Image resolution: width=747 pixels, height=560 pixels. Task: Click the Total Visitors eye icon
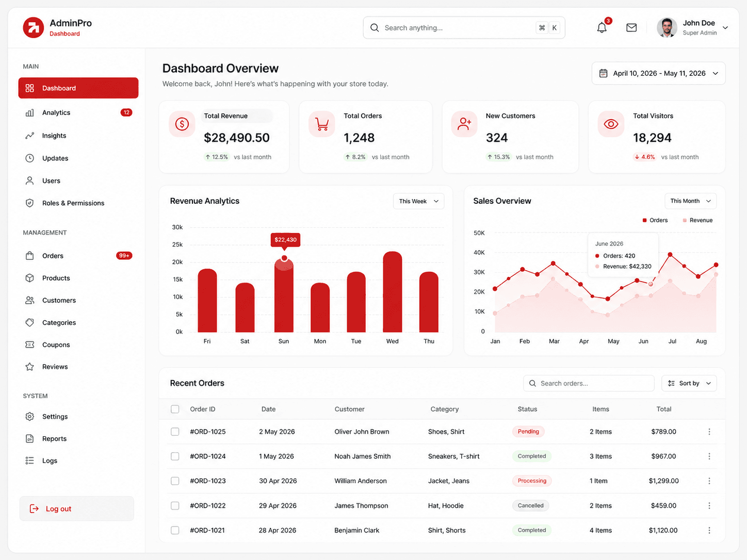coord(611,124)
